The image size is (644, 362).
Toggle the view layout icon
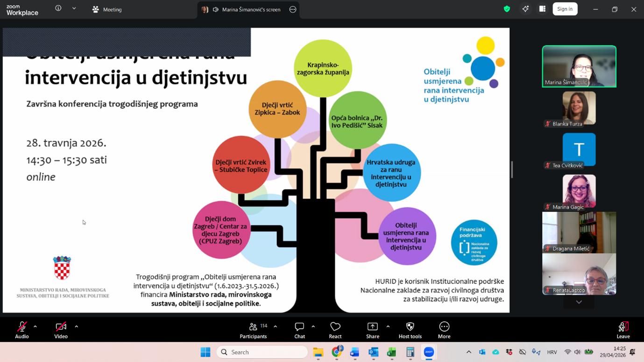pyautogui.click(x=542, y=9)
